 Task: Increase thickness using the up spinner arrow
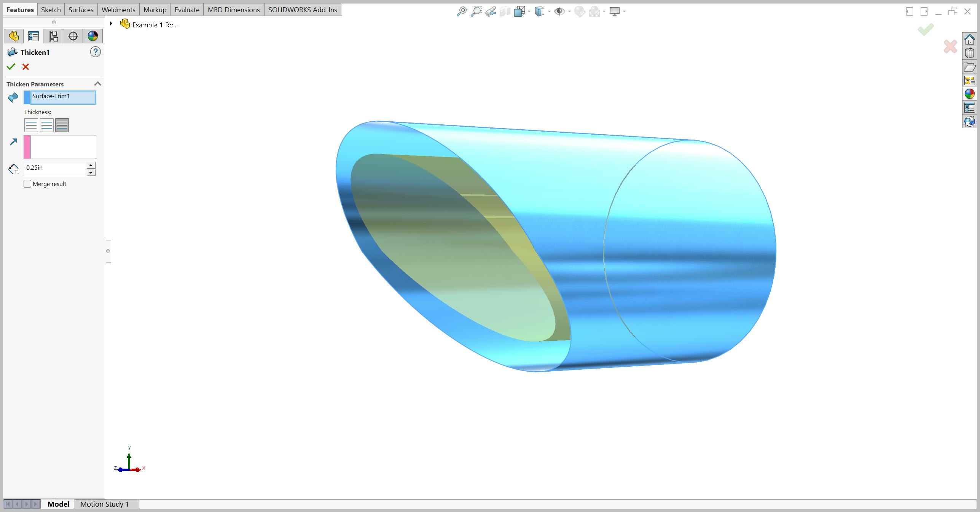click(90, 165)
